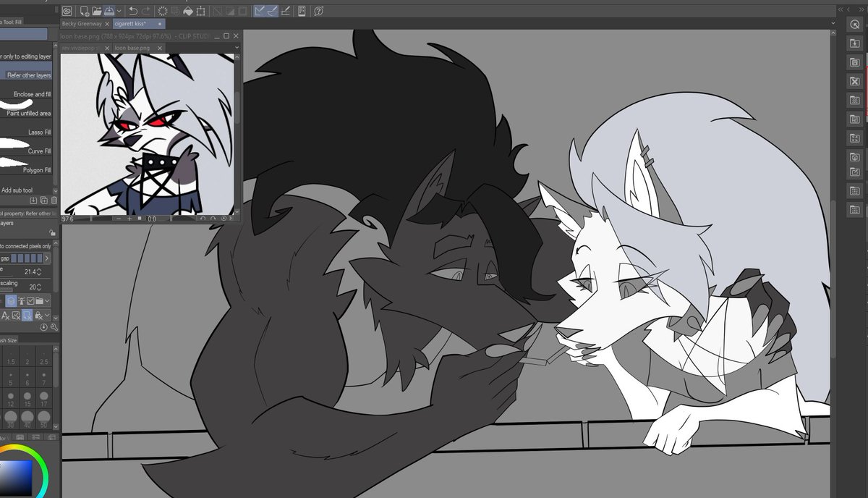This screenshot has height=498, width=868.
Task: Click the Save icon in command bar
Action: click(x=109, y=11)
